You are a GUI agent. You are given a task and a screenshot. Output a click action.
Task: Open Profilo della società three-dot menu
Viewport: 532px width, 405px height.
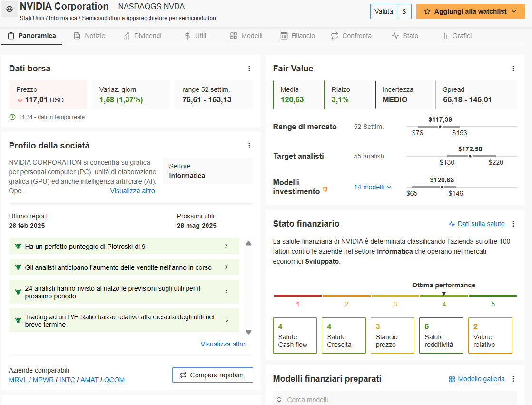pyautogui.click(x=249, y=146)
